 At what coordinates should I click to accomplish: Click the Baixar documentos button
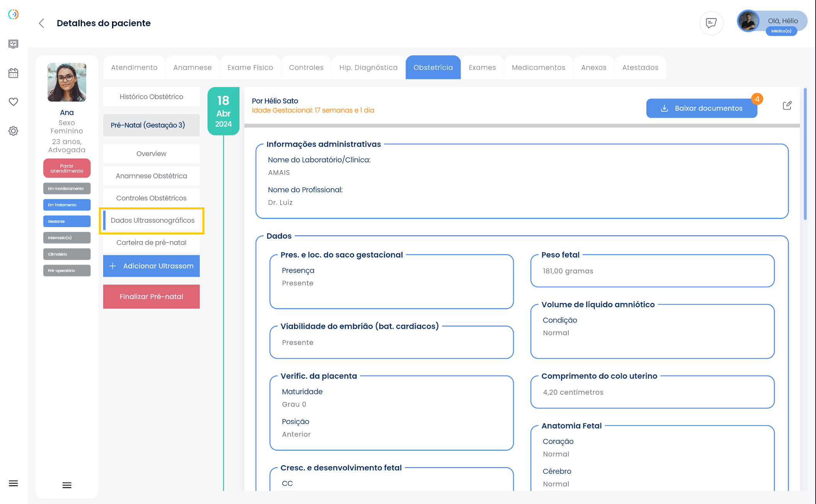pos(702,109)
